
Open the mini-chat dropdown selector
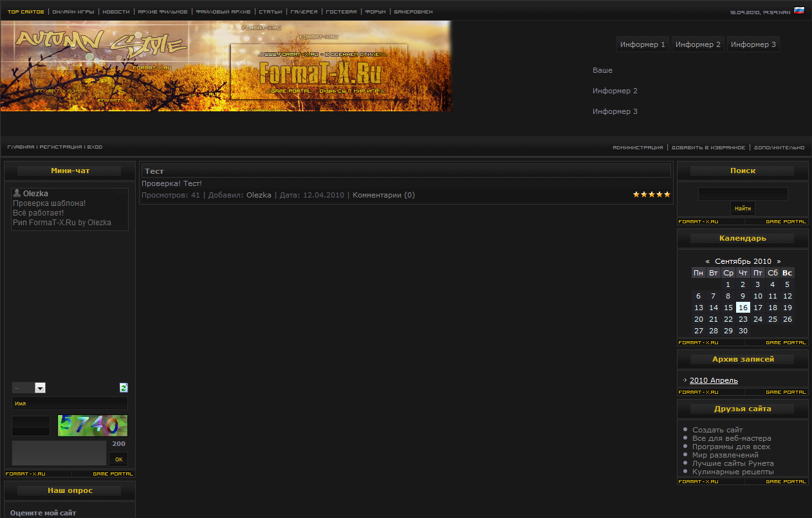(40, 388)
